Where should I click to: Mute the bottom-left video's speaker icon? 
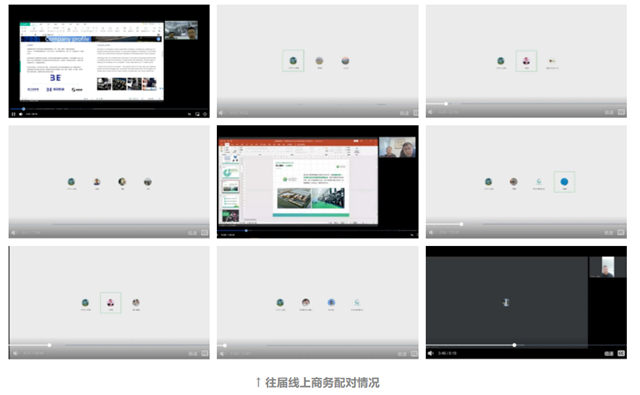point(14,353)
